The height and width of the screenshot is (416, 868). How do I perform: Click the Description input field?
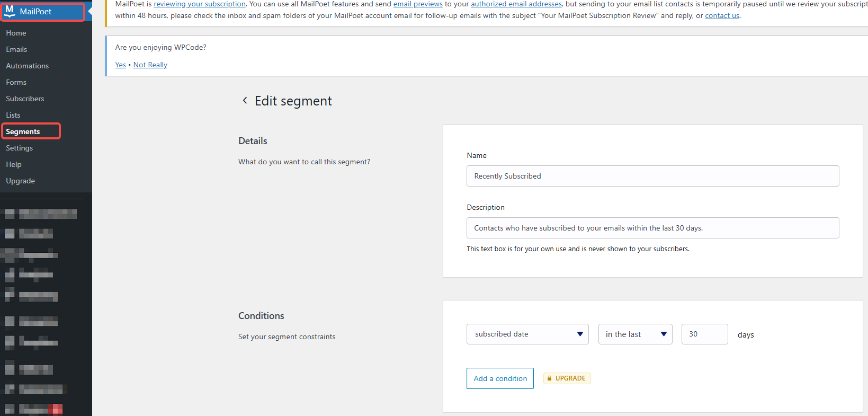pyautogui.click(x=652, y=228)
